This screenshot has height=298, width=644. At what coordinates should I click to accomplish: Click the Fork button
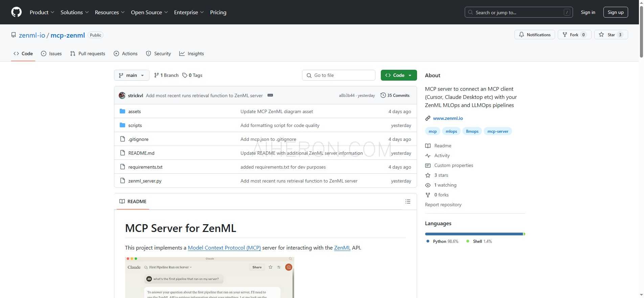click(x=574, y=35)
